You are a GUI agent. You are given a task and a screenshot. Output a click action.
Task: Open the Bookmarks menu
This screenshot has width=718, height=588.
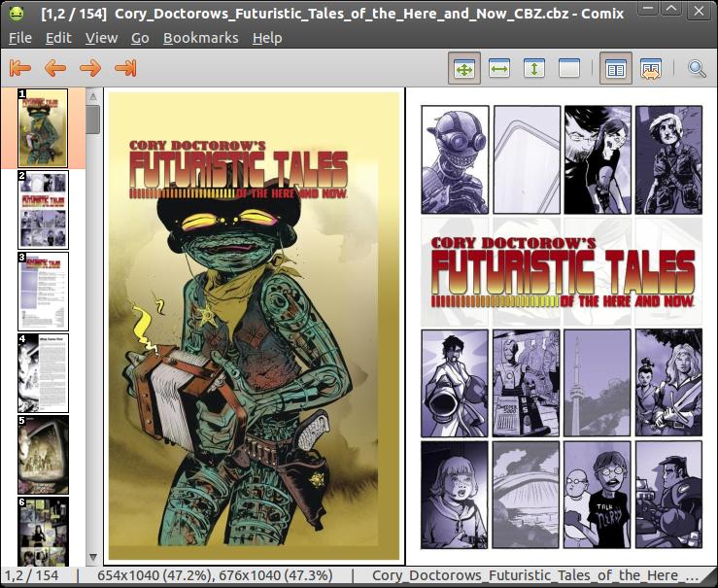[x=198, y=38]
